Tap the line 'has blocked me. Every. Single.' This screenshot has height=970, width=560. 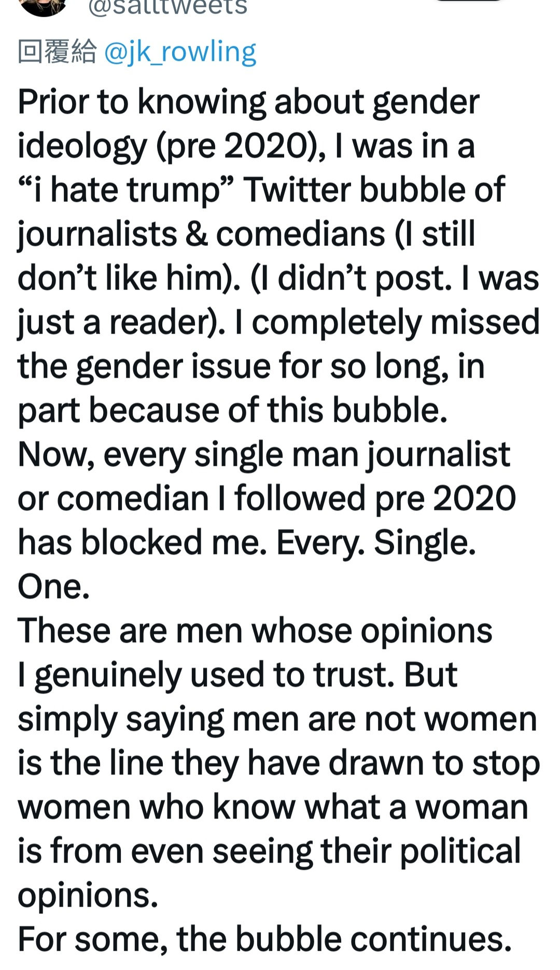pos(247,543)
